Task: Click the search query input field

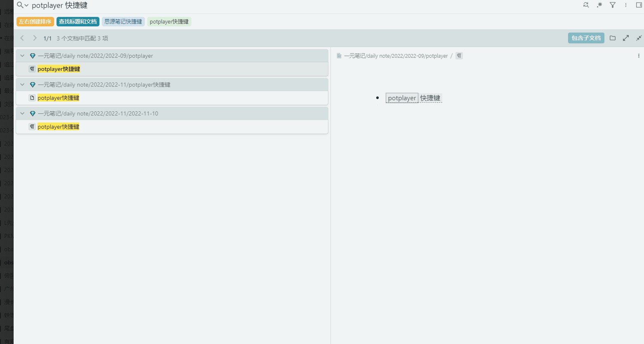Action: [289, 5]
